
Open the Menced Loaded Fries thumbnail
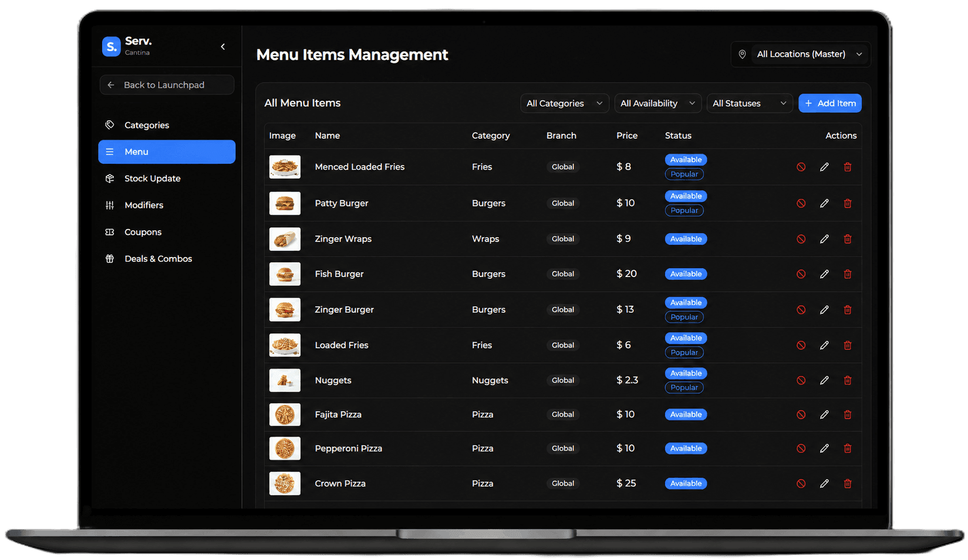(285, 167)
